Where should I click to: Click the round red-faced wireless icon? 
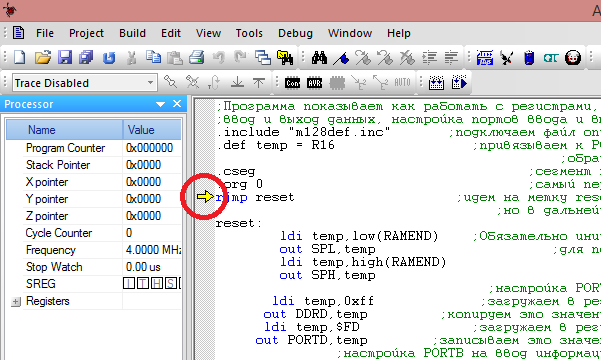click(573, 58)
